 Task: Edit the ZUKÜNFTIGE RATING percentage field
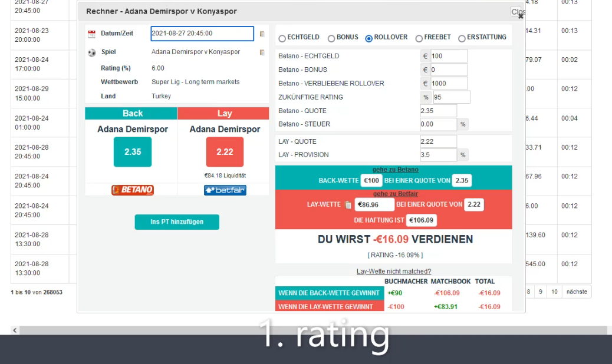point(451,97)
